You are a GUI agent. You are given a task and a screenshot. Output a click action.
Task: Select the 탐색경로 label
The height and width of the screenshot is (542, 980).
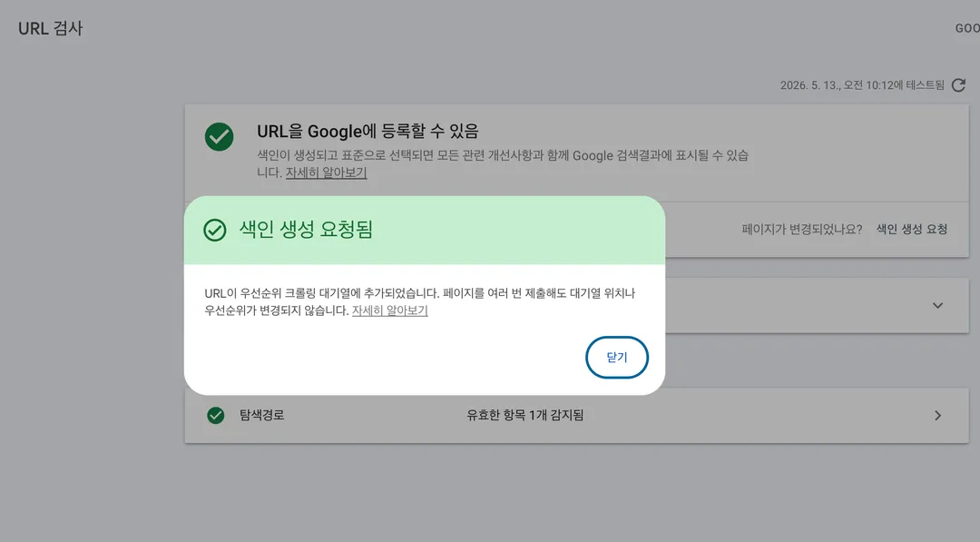pos(262,415)
